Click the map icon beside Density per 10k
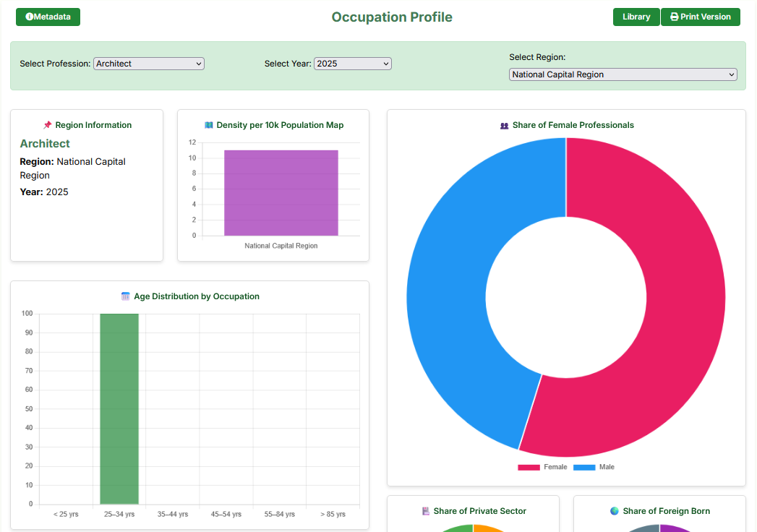Screen dimensions: 757x532 (x=208, y=125)
